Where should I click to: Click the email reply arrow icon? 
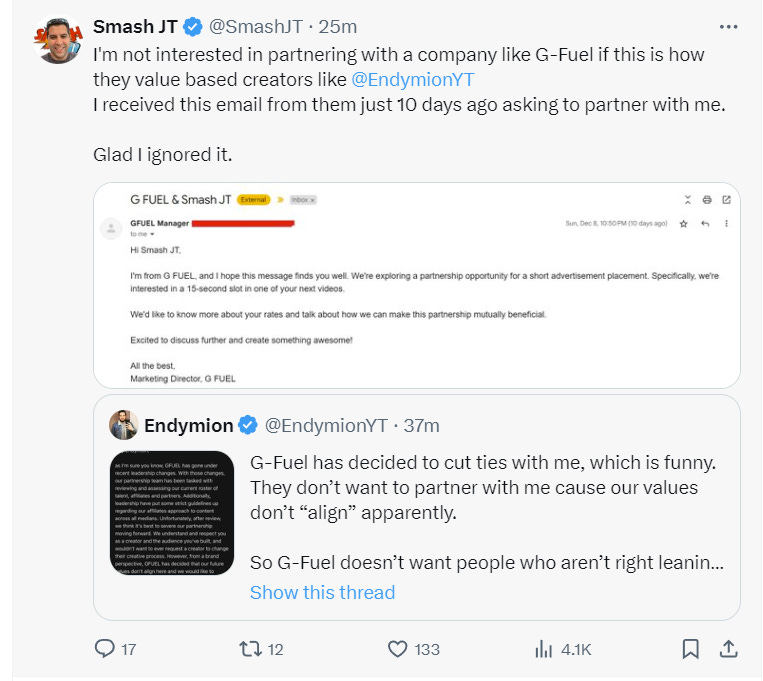point(705,223)
